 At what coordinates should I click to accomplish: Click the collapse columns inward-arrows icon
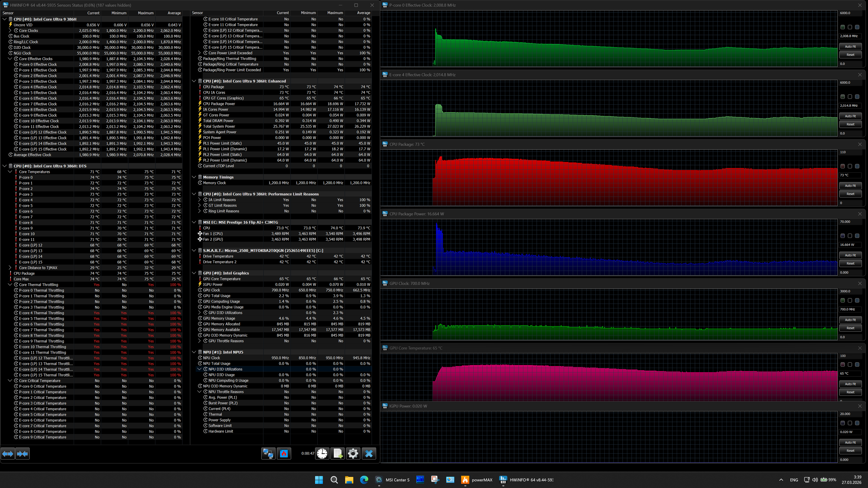click(22, 454)
